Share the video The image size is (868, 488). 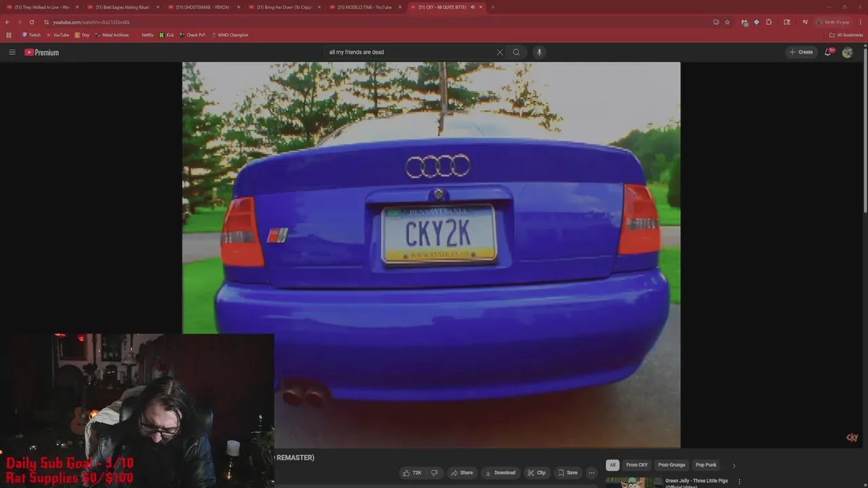[x=462, y=472]
